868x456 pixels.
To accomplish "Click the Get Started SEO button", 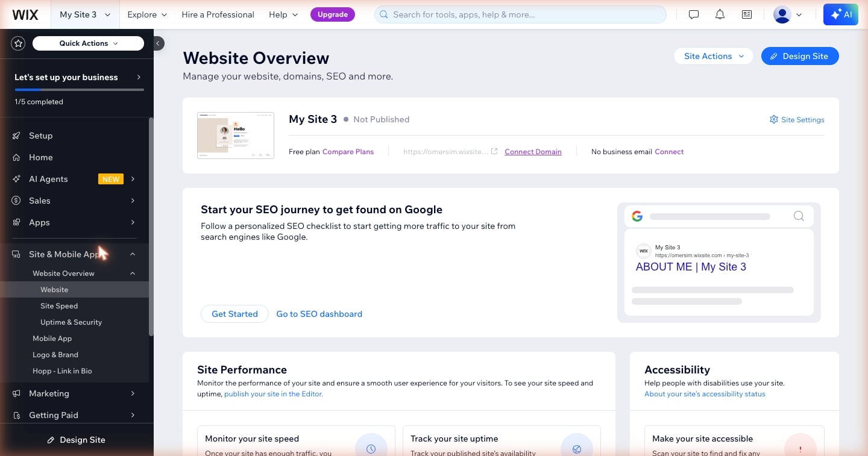I will [234, 314].
